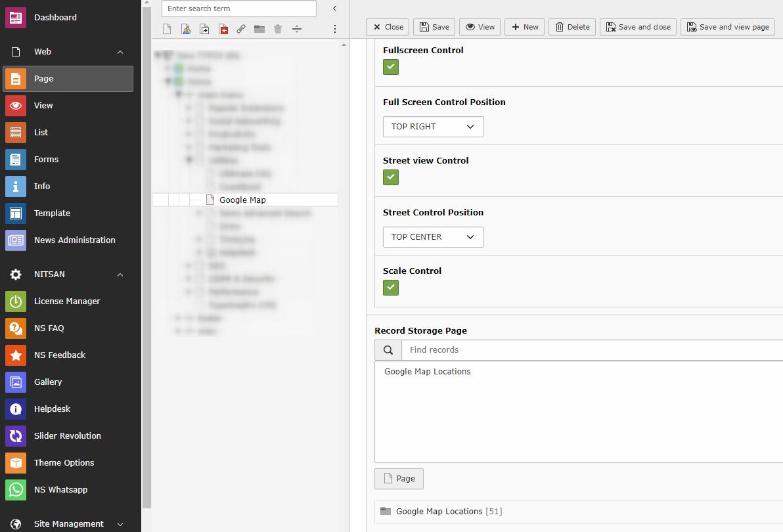The height and width of the screenshot is (532, 783).
Task: Click the external link page icon
Action: point(241,29)
